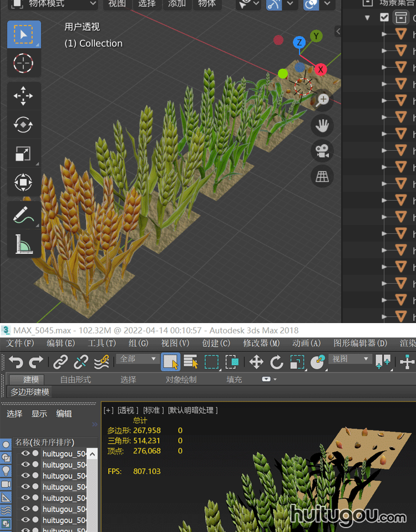Screen dimensions: 416x532
Task: Collapse the collection tree triangle in outliner
Action: click(367, 18)
